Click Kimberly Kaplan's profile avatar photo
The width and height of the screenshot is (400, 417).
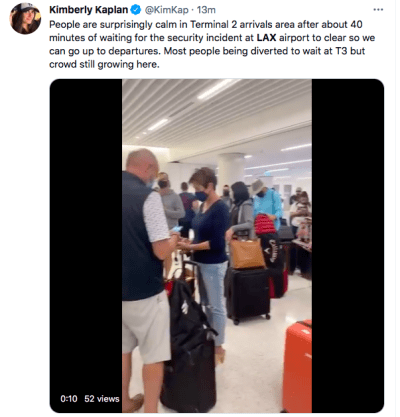26,18
